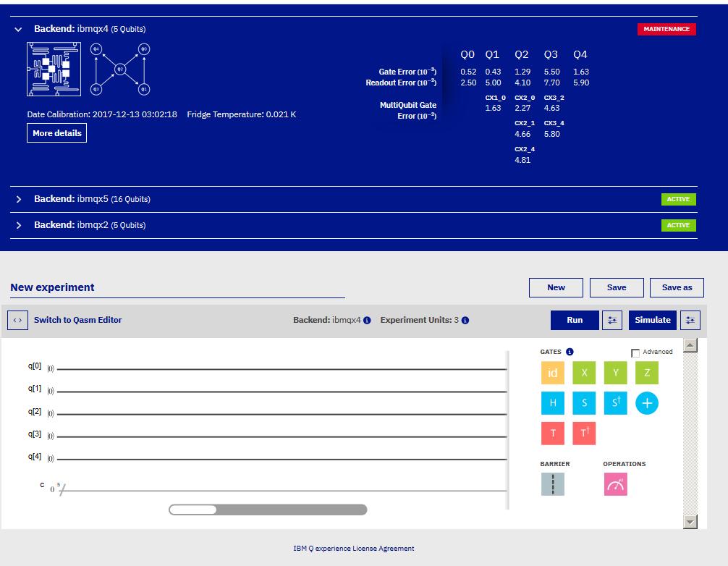Screen dimensions: 728x566
Task: Click the q[4] qubit wire label
Action: coord(34,457)
